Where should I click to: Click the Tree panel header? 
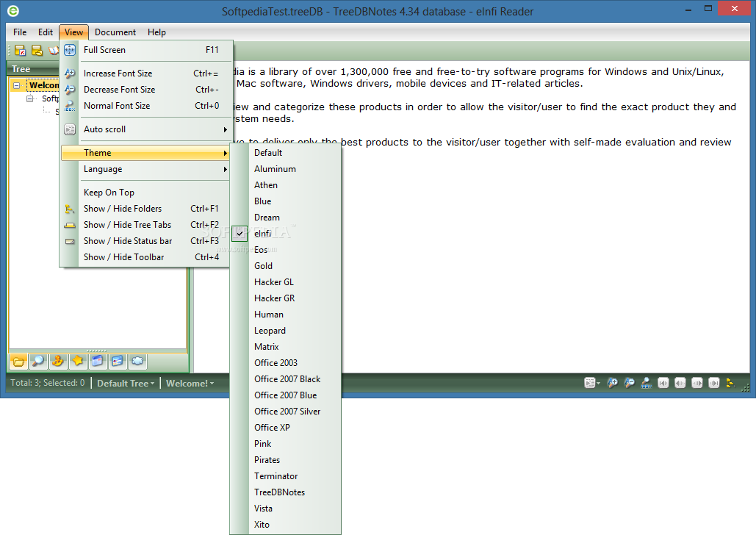coord(33,69)
